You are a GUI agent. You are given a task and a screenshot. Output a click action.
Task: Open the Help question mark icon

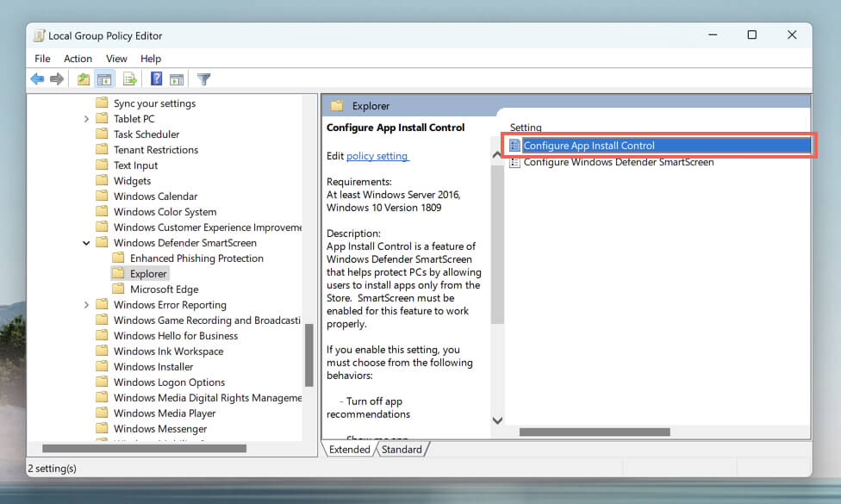pyautogui.click(x=156, y=78)
